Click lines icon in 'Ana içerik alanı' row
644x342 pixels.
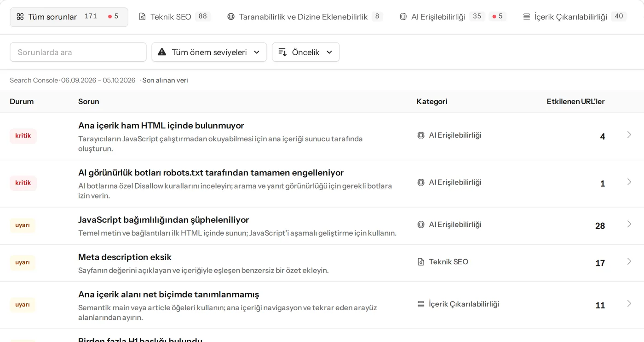pos(421,304)
